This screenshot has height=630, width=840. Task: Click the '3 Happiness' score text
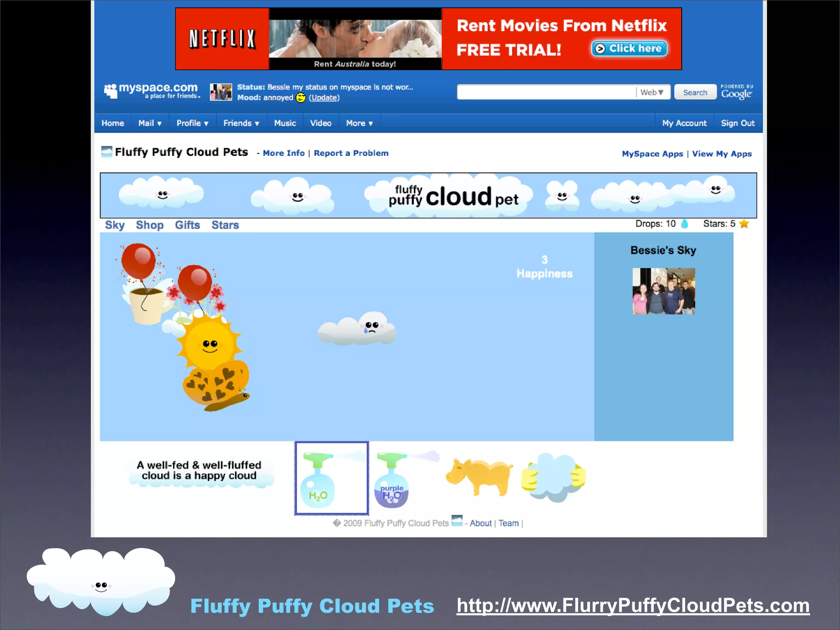(544, 267)
